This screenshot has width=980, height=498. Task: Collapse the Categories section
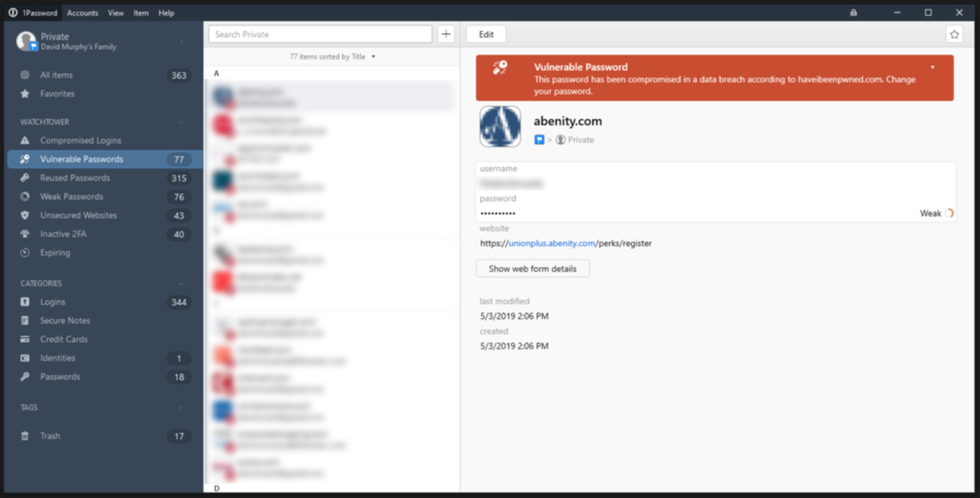tap(181, 283)
